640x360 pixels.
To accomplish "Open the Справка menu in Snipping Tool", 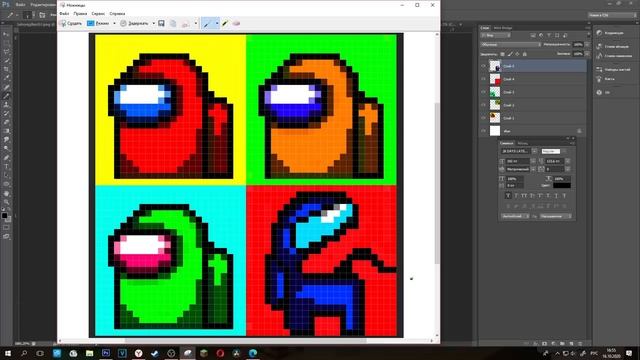I will coord(117,13).
